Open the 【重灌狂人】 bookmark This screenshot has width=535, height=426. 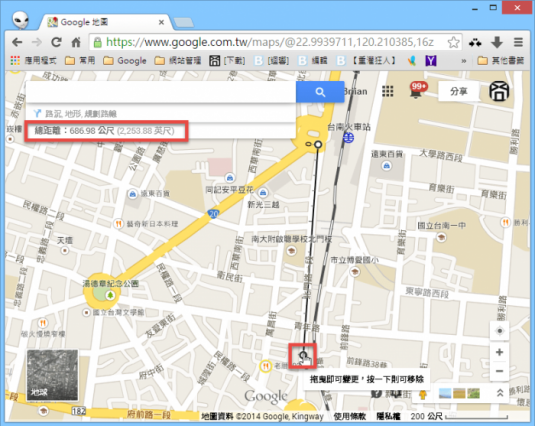click(x=367, y=61)
